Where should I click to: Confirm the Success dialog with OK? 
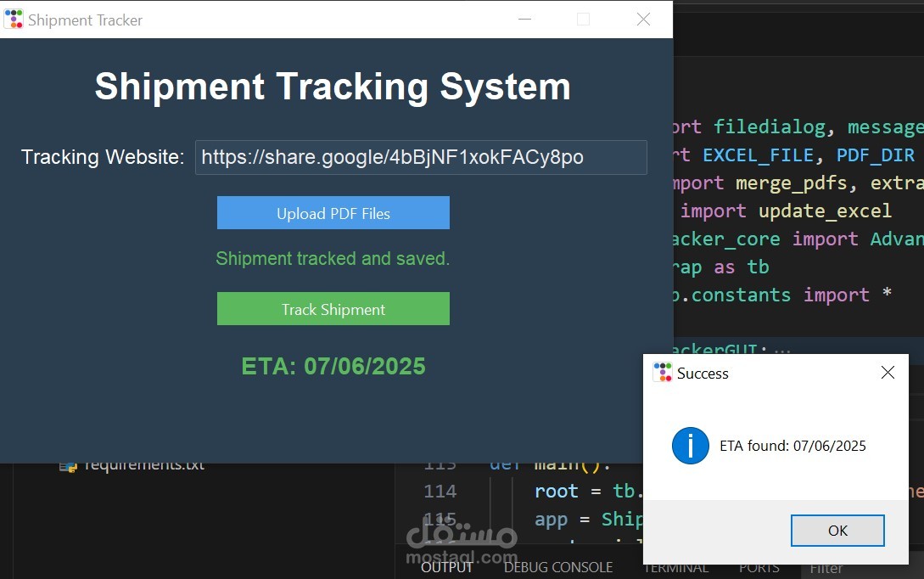click(x=837, y=531)
